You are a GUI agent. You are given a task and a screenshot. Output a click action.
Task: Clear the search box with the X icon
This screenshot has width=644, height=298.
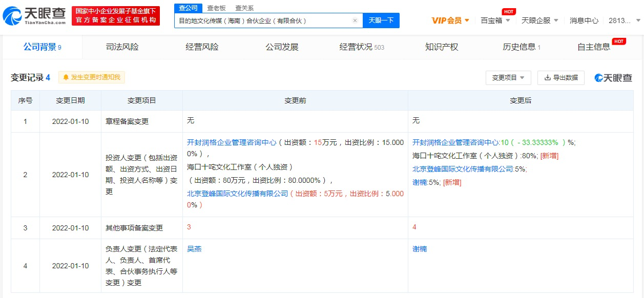(355, 20)
